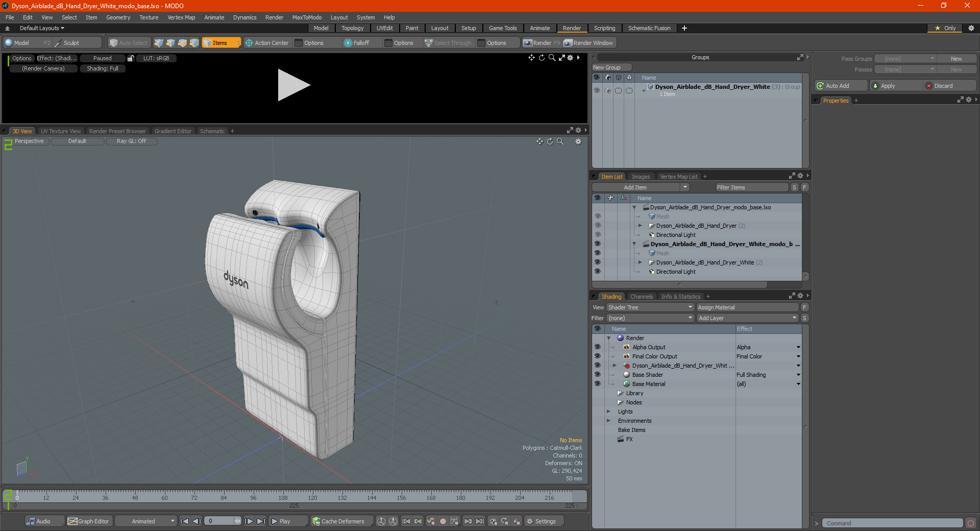Click pan icon in 3D viewport
Viewport: 980px width, 531px height.
[540, 141]
